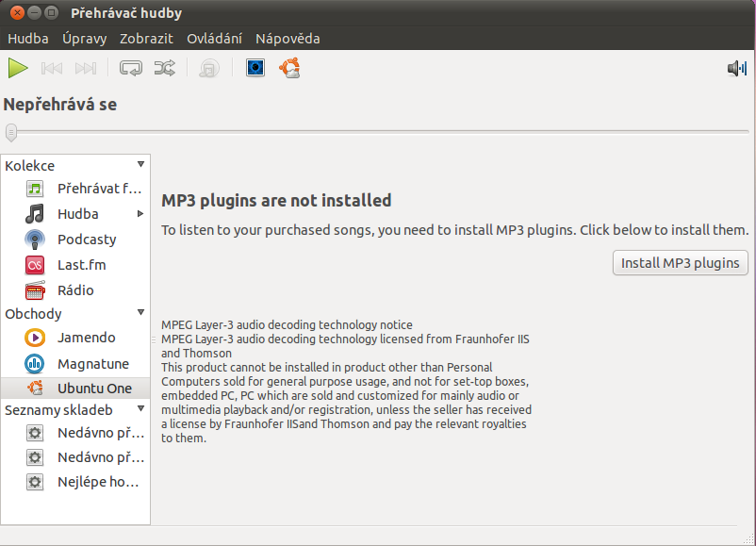Install MP3 plugins button

[681, 263]
